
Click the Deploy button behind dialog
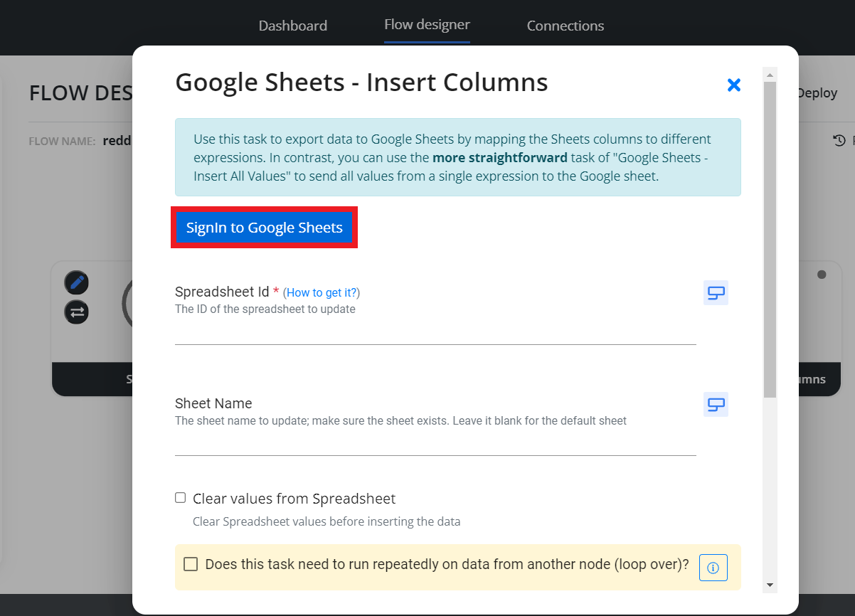(817, 93)
